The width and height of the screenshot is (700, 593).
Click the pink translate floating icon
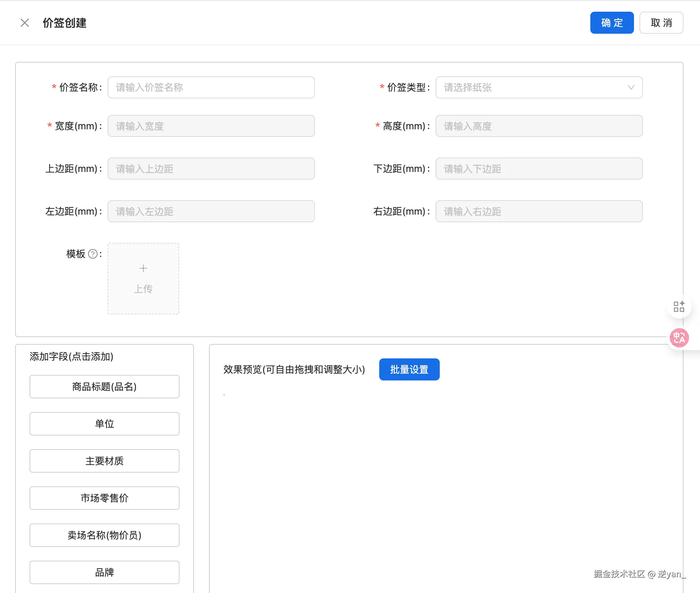point(679,338)
